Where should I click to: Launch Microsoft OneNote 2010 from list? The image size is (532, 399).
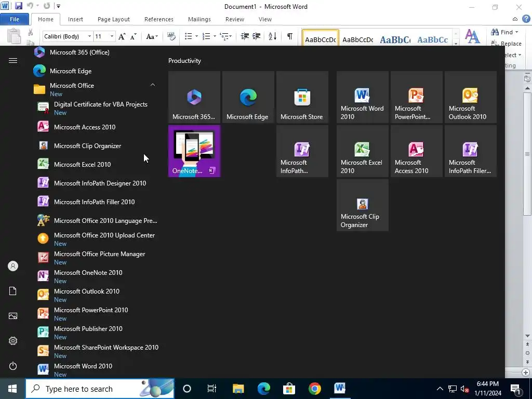[x=96, y=276]
